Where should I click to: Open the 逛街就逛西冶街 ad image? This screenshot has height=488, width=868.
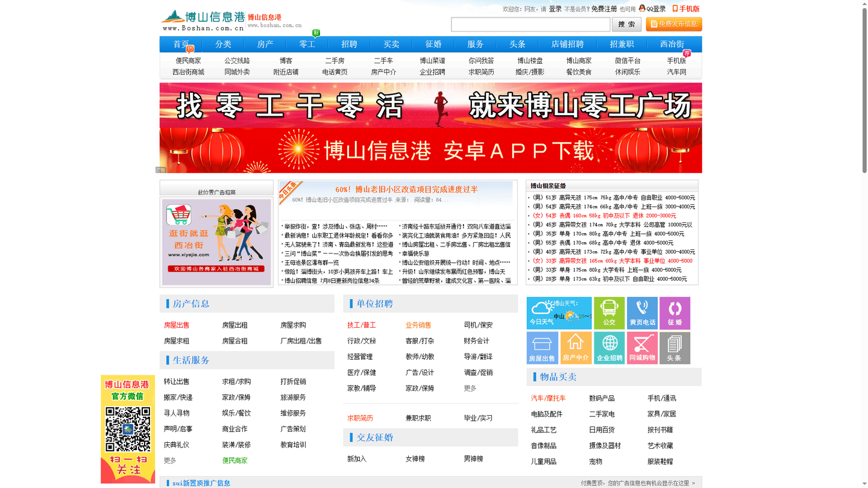pos(216,242)
